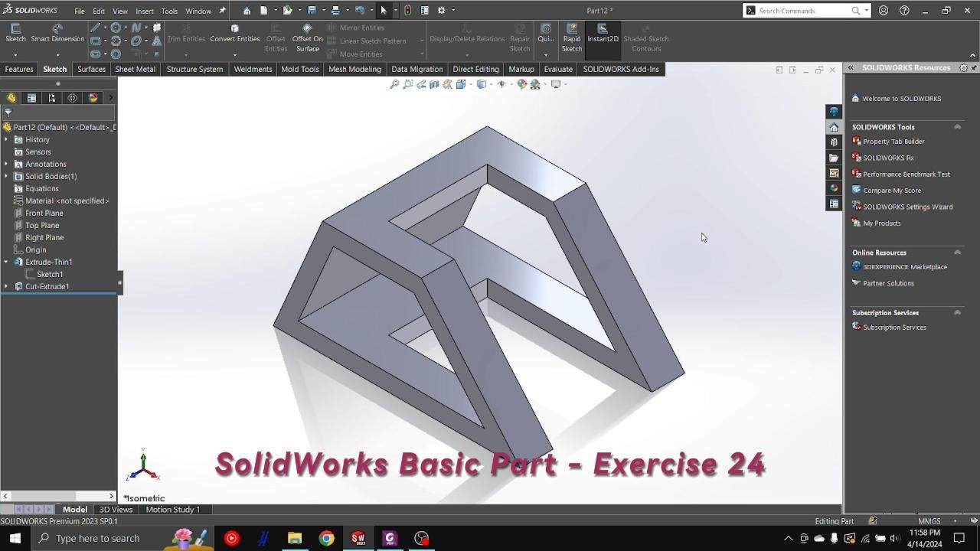Toggle Shaded Sketch Contours
The image size is (980, 551).
click(x=645, y=38)
